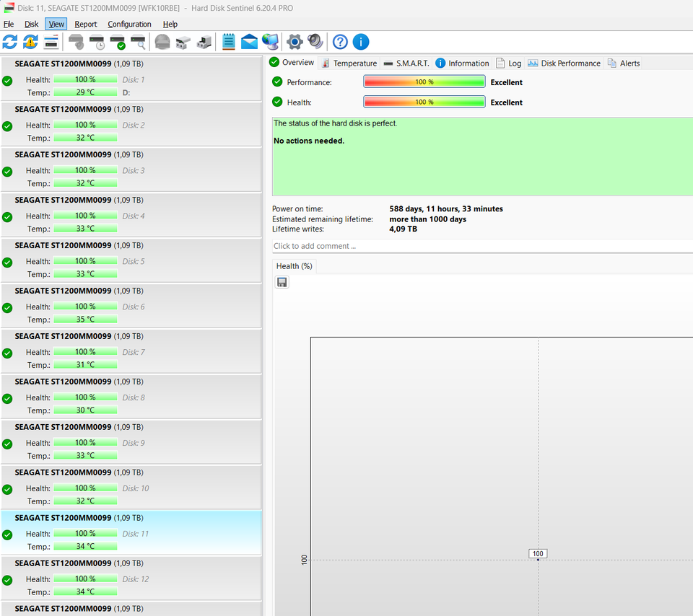Click the '588 days, 11 hours, 33 minutes' value
This screenshot has height=616, width=693.
pos(446,209)
